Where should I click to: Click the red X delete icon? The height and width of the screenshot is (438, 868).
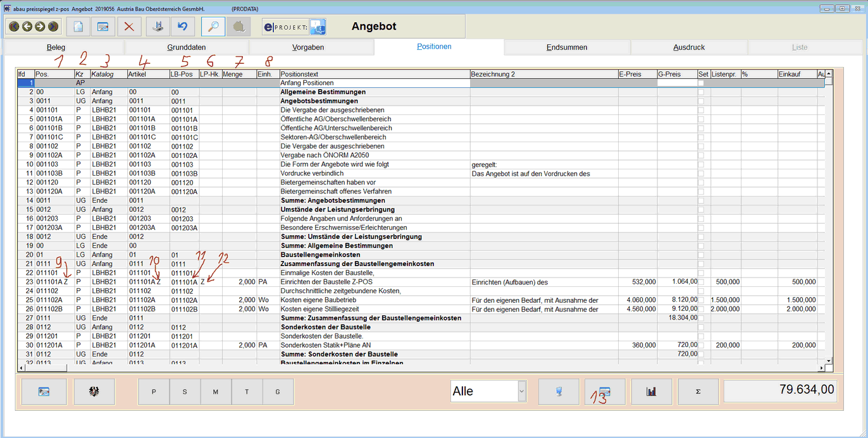click(x=129, y=27)
